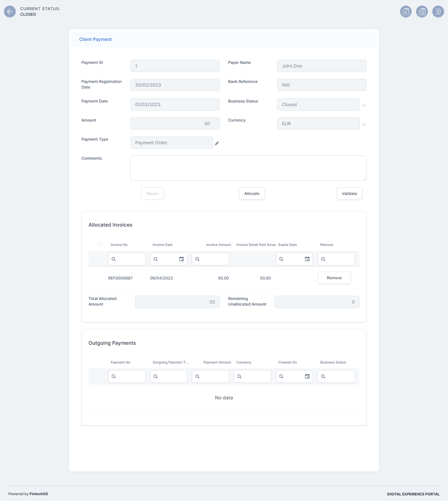
Task: Click the save and reload icon
Action: pyautogui.click(x=422, y=12)
